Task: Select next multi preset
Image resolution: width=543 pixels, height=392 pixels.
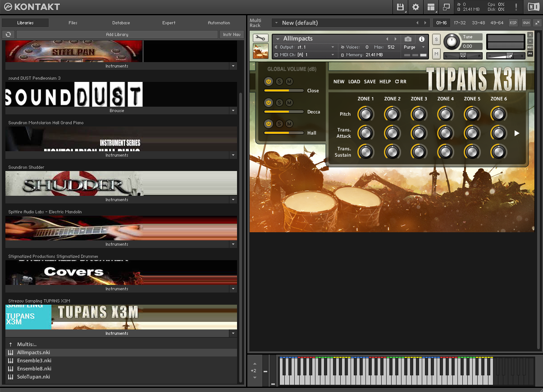Action: point(425,23)
